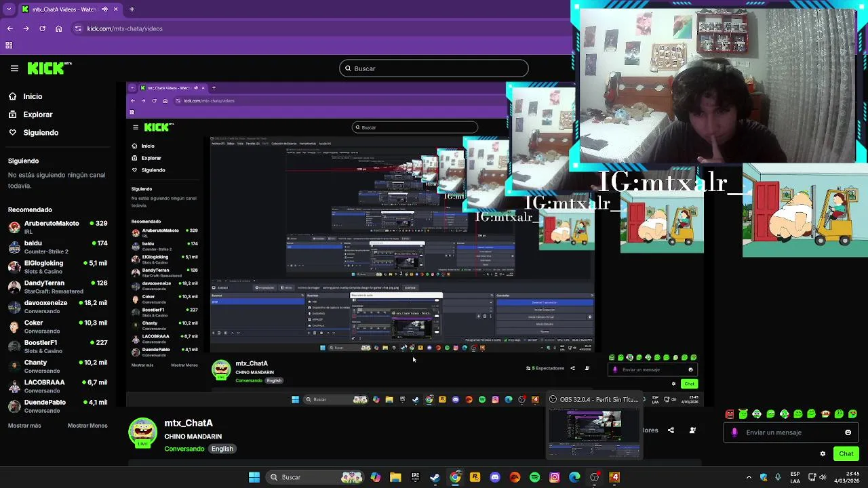Send message with Chat button
This screenshot has width=868, height=488.
point(846,453)
